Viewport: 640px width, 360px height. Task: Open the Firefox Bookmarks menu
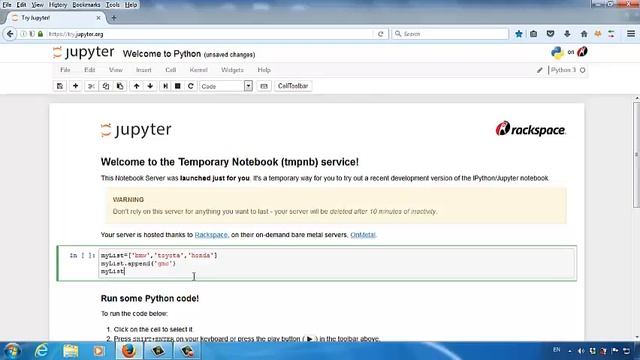coord(87,5)
